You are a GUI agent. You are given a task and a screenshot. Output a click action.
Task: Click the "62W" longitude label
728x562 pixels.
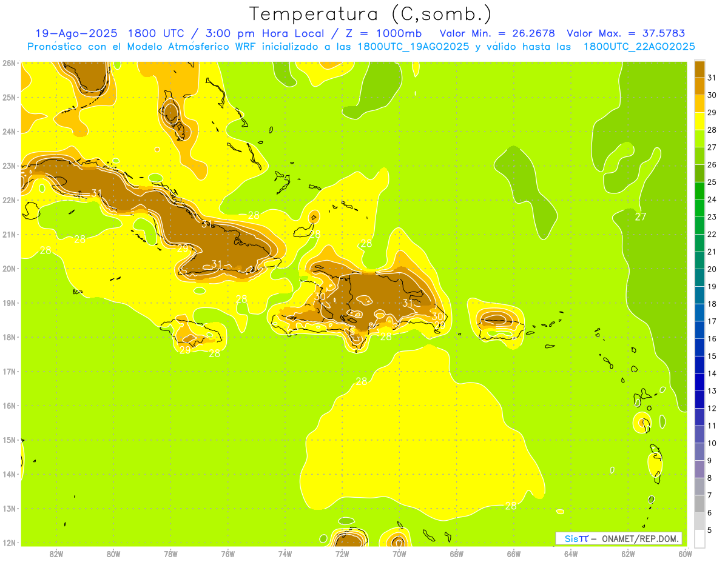[628, 554]
